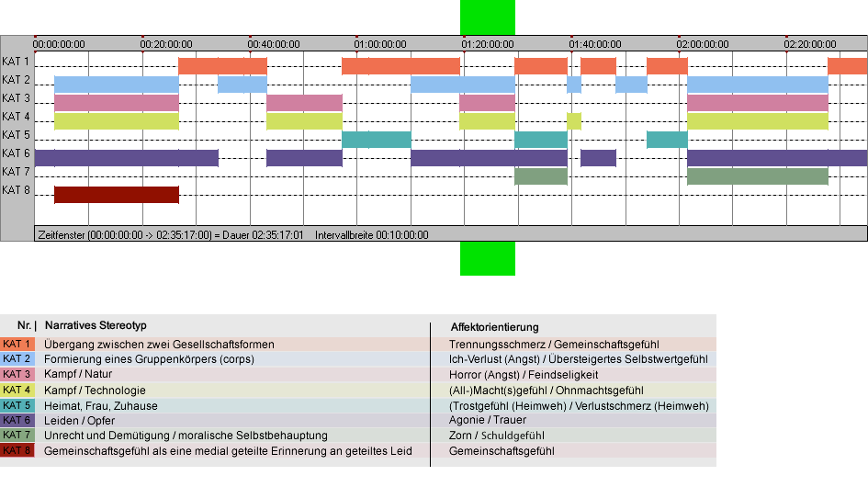Click 'Zorn / Schuldgefühl' affect text
Image resolution: width=868 pixels, height=487 pixels.
click(497, 436)
